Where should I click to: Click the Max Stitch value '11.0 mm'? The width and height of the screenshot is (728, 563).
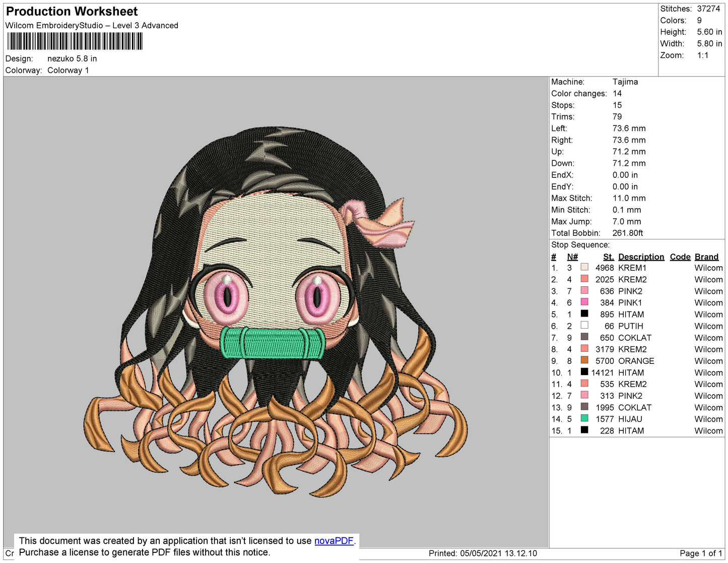pos(629,199)
